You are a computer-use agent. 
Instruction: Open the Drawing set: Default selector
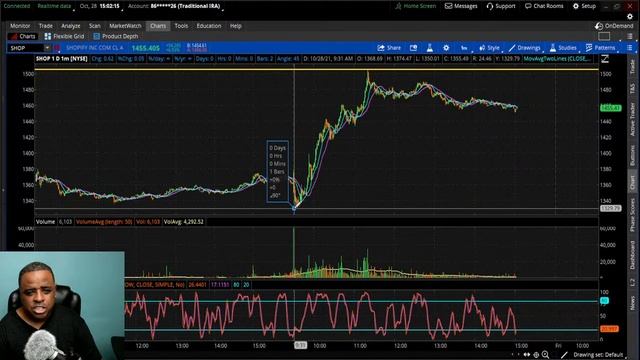coord(598,355)
